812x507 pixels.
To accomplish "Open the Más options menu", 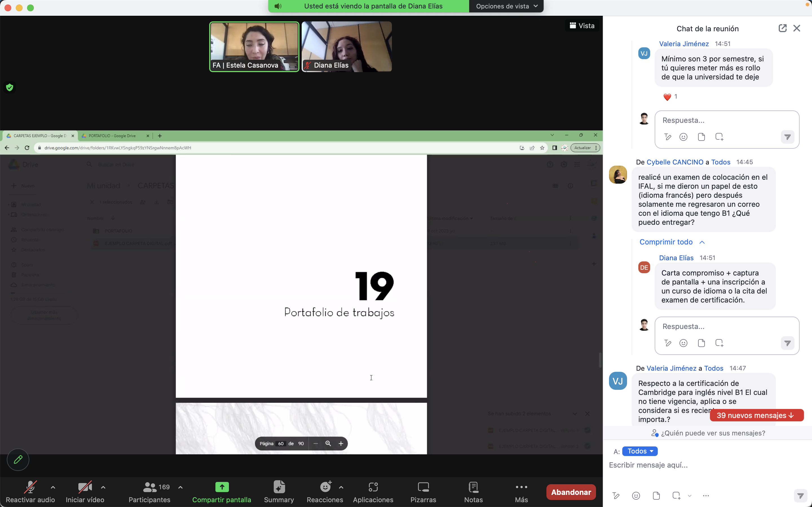I will (521, 491).
